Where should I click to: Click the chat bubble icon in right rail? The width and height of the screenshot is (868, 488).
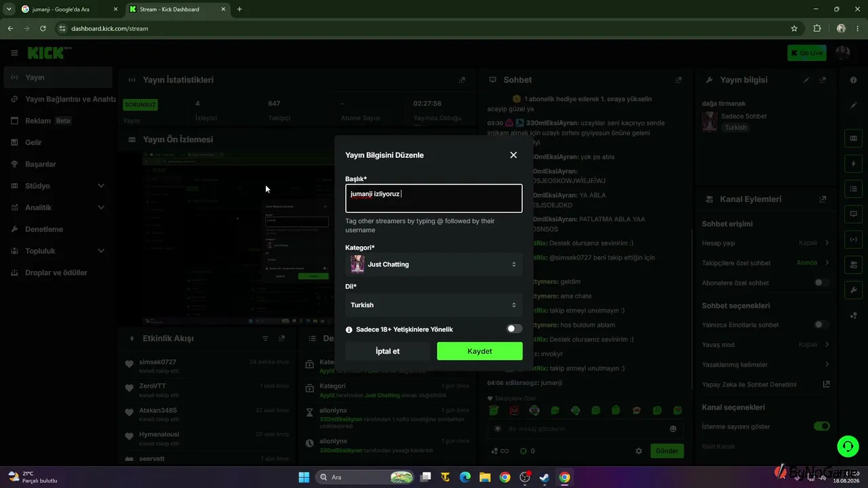click(854, 213)
